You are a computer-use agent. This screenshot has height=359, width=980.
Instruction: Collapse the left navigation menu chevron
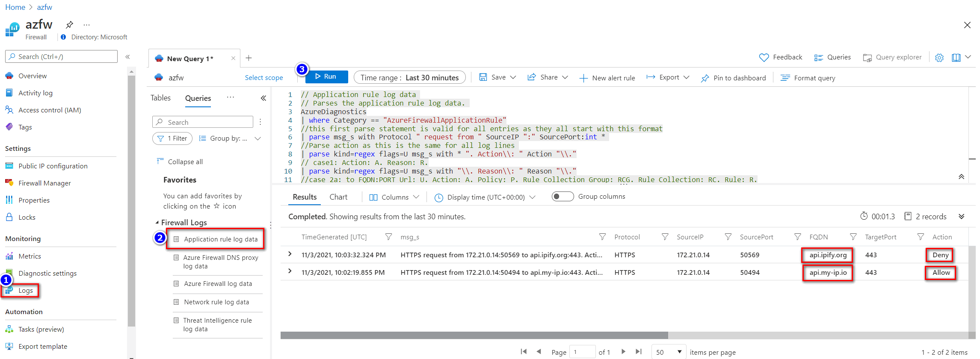127,57
